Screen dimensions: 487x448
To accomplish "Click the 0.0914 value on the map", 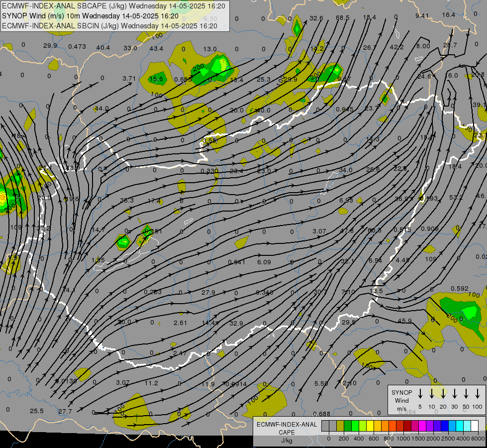I will [236, 384].
